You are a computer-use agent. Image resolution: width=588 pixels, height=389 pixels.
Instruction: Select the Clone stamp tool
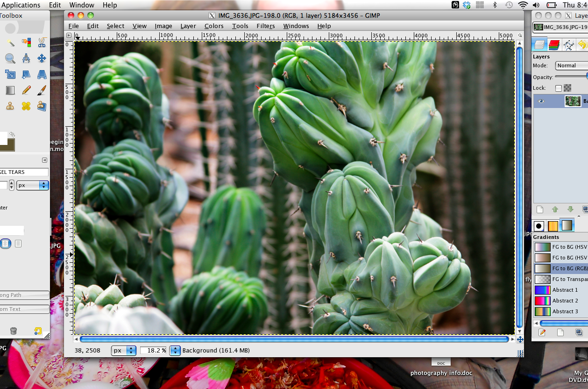tap(10, 106)
